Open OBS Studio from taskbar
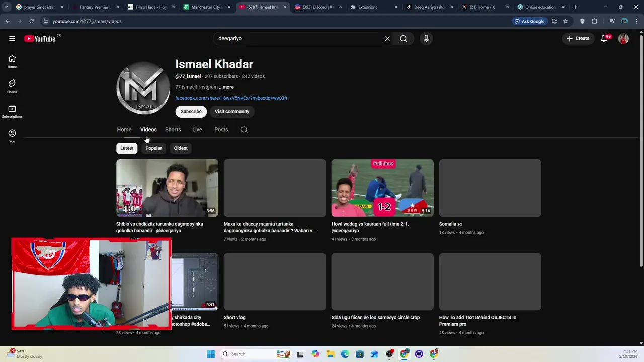Screen dimensions: 644x362 [x=389, y=354]
